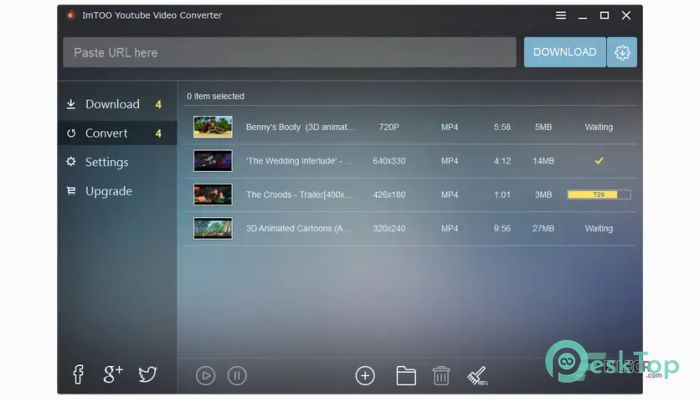Click 'The Wedding Interlude' title text
700x400 pixels.
299,161
